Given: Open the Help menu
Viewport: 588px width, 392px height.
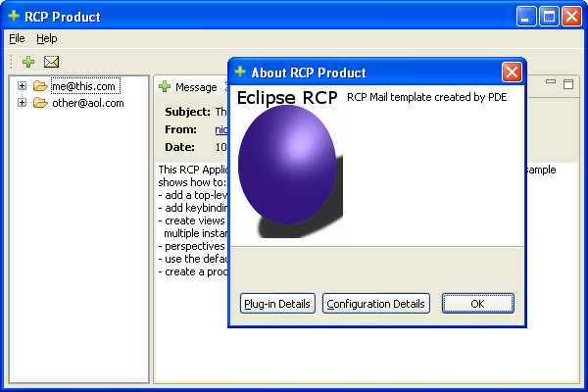Looking at the screenshot, I should [47, 38].
